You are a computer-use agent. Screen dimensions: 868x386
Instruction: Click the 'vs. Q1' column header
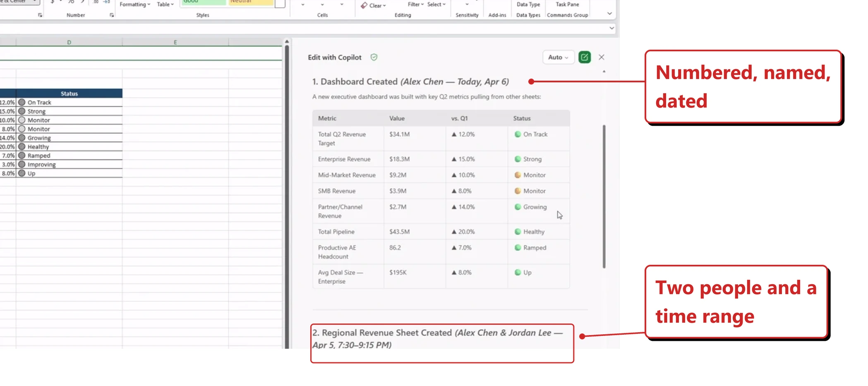pyautogui.click(x=459, y=118)
